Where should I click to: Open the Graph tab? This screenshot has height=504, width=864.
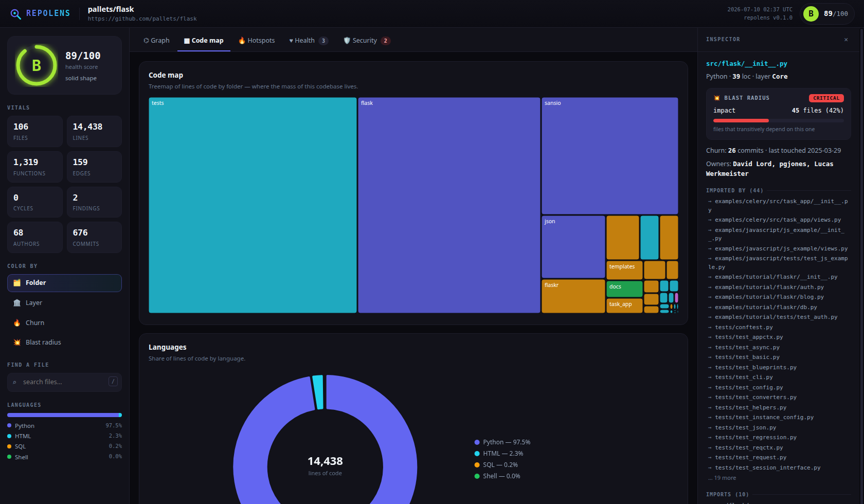point(156,41)
